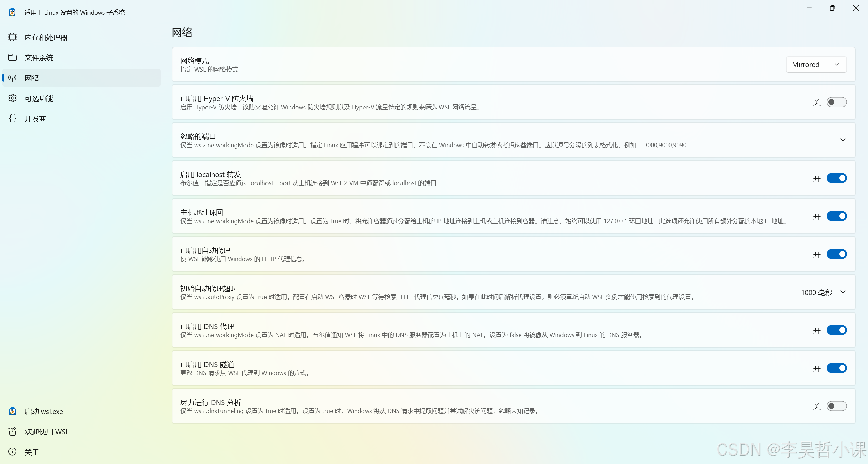Click the greeting icon beside 欢迎使用 WSL
The image size is (868, 464).
point(12,431)
